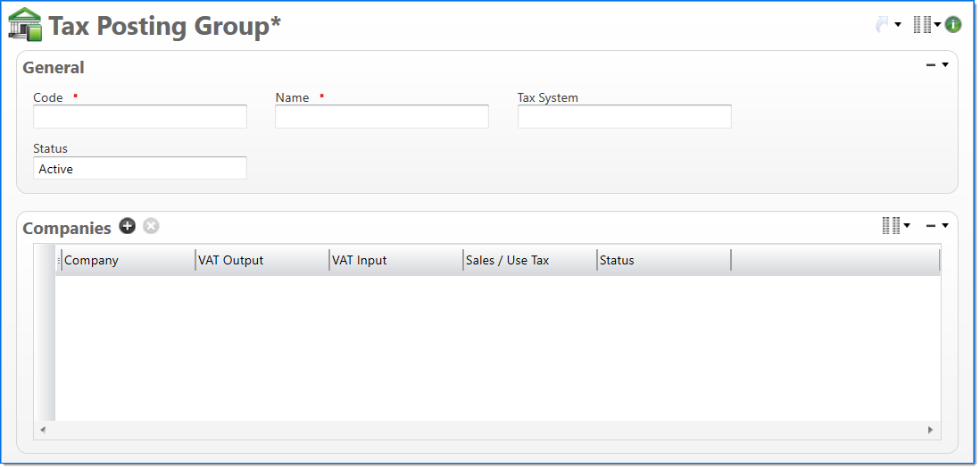Click the page-level column layout icon

[x=922, y=25]
